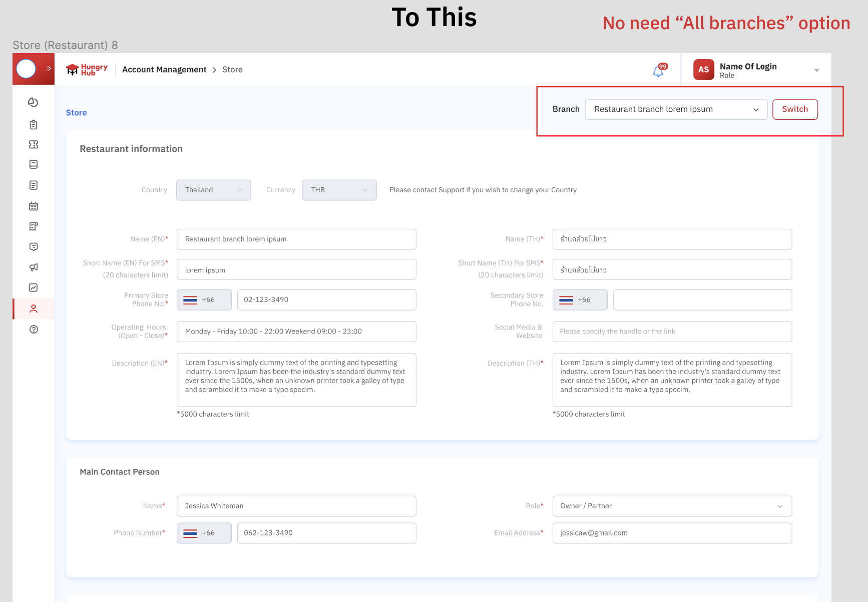
Task: Open the Currency THB dropdown
Action: click(339, 190)
